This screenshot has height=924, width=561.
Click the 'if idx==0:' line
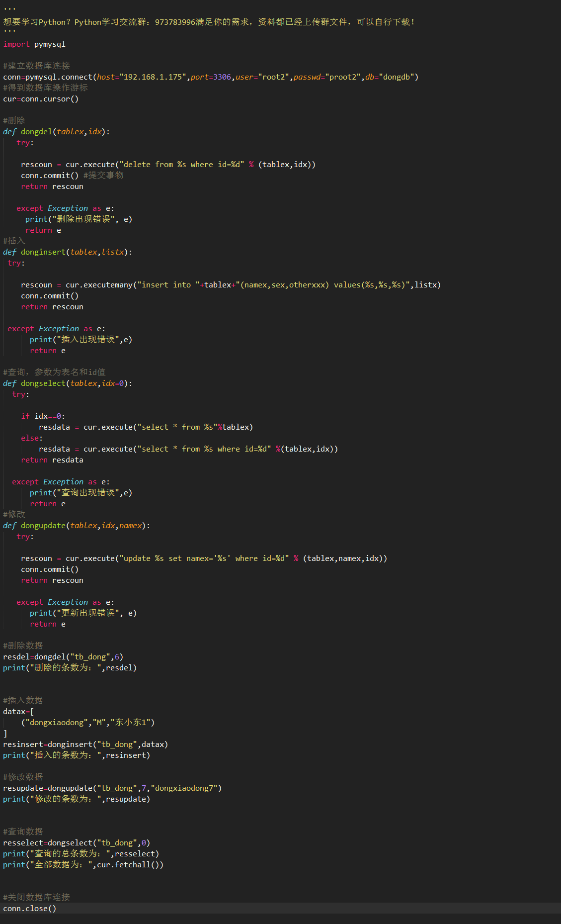click(x=43, y=416)
